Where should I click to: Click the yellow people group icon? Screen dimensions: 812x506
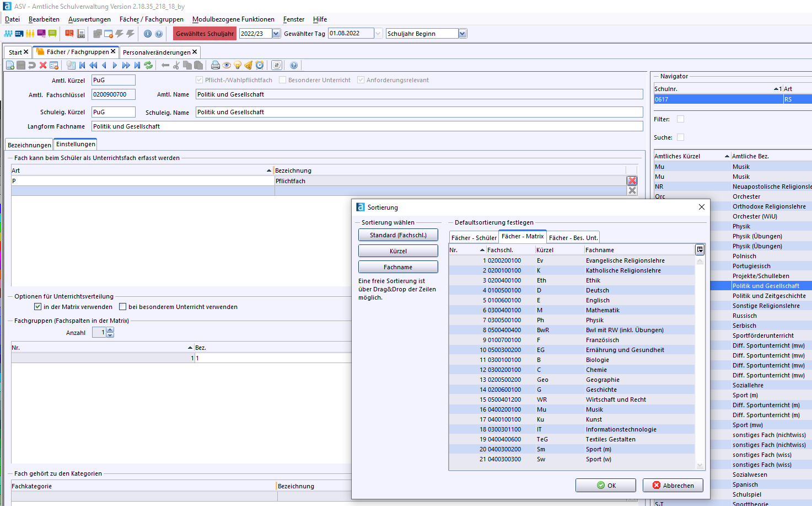[30, 34]
